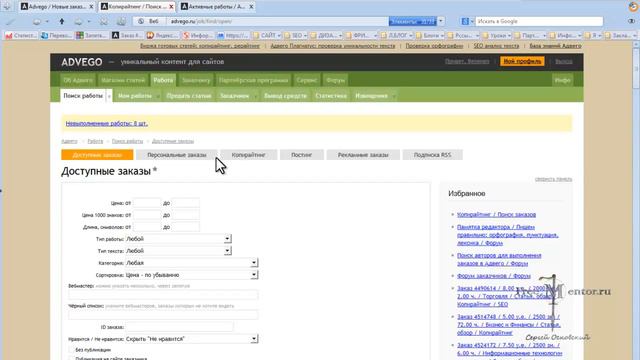Click the page vertical scrollbar thumb

pos(636,69)
